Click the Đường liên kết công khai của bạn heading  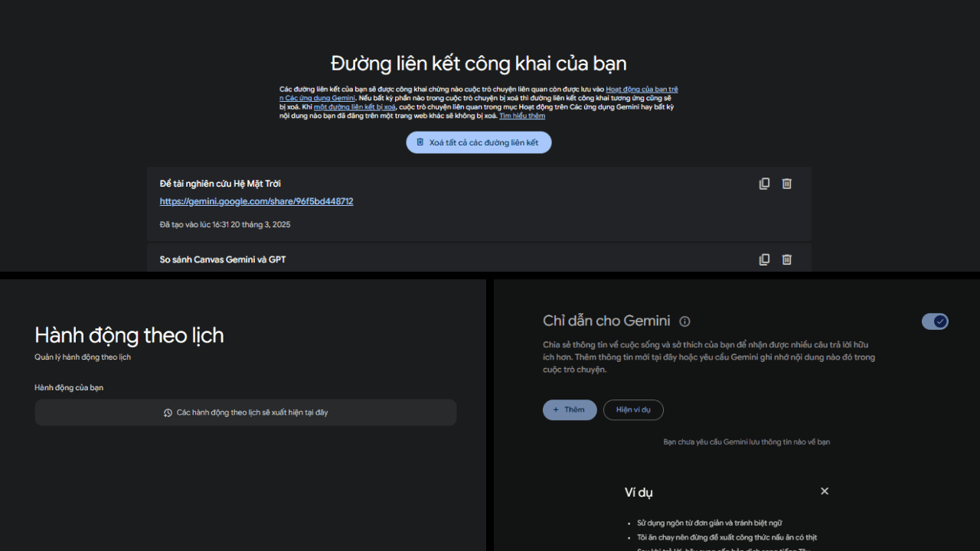point(479,63)
